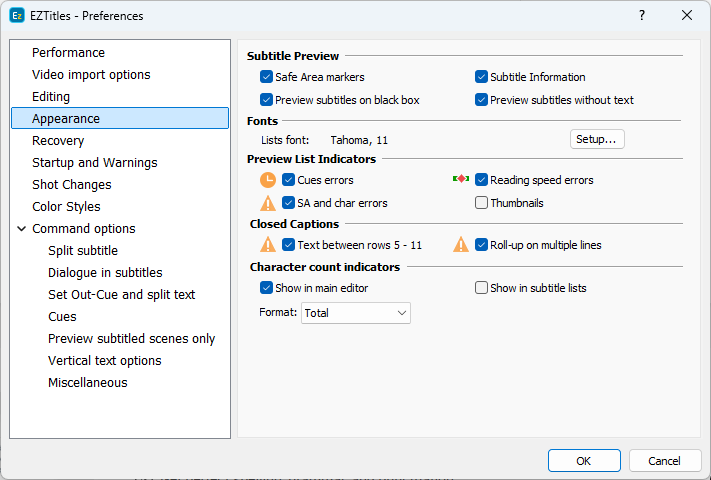Open the Color Styles preferences page
Viewport: 711px width, 480px height.
tap(66, 207)
